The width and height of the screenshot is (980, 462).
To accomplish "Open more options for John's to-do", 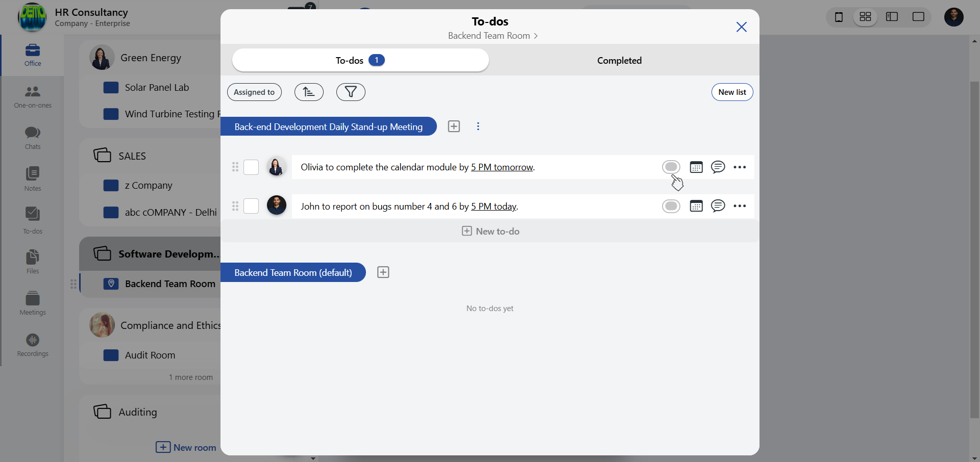I will pyautogui.click(x=740, y=206).
